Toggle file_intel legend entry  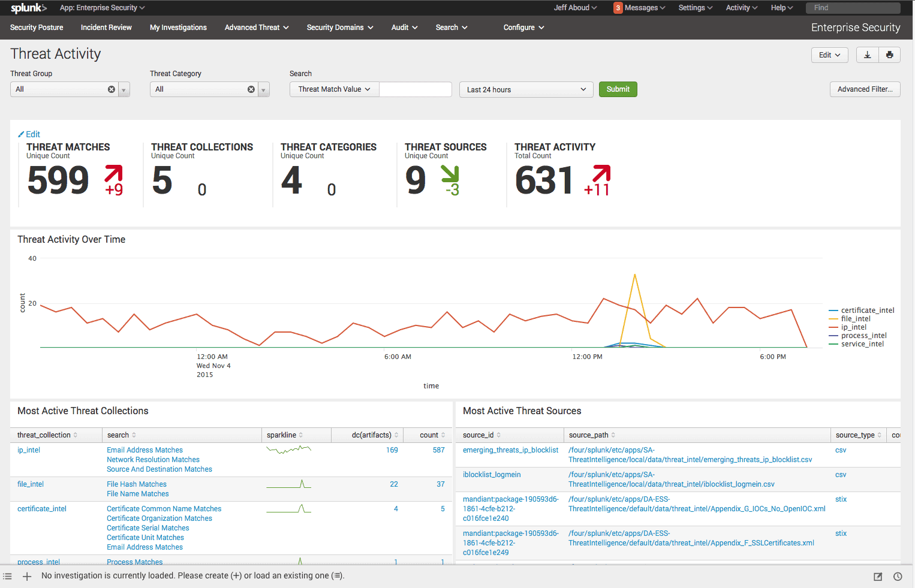point(850,319)
